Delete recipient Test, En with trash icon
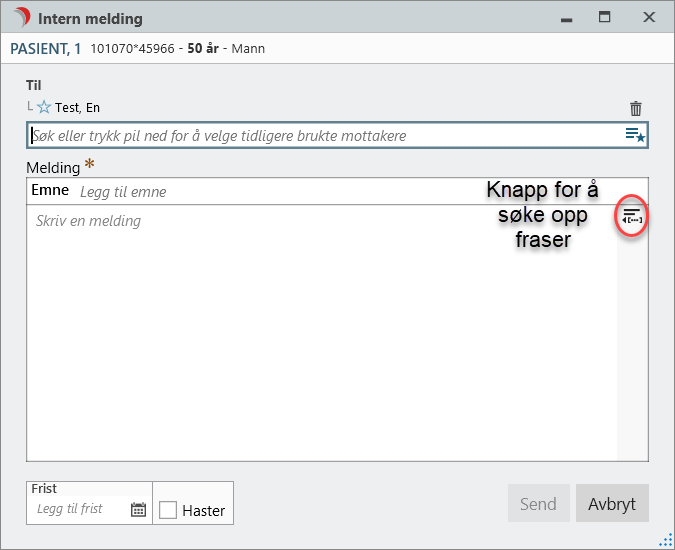The image size is (675, 550). [x=635, y=108]
